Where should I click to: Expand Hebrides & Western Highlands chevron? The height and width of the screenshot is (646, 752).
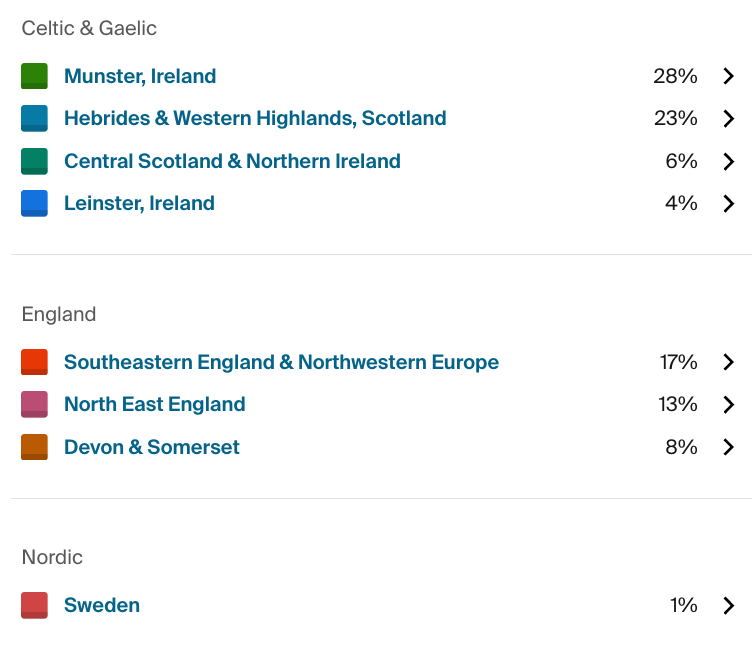point(728,118)
